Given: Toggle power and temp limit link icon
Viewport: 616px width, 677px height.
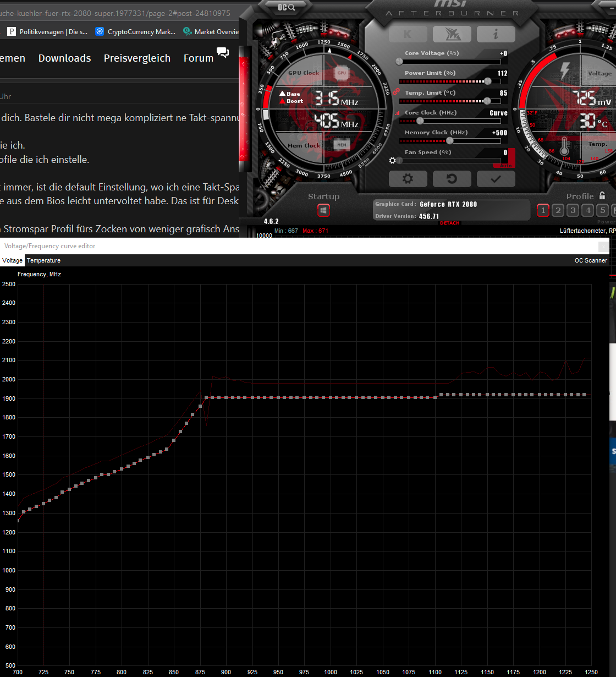Looking at the screenshot, I should (395, 91).
